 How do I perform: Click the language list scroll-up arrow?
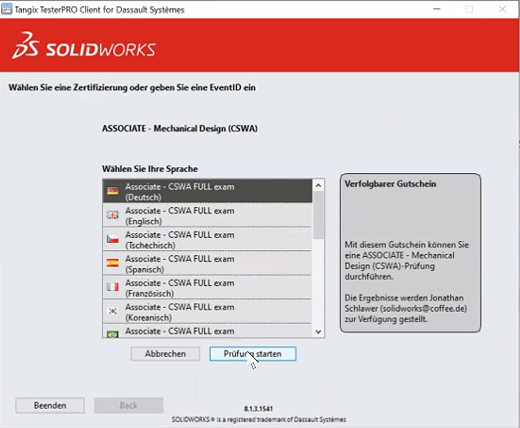(x=318, y=185)
